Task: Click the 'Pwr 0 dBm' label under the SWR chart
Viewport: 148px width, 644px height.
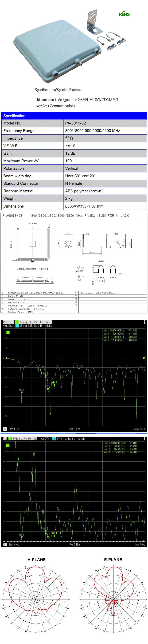Action: point(75,544)
